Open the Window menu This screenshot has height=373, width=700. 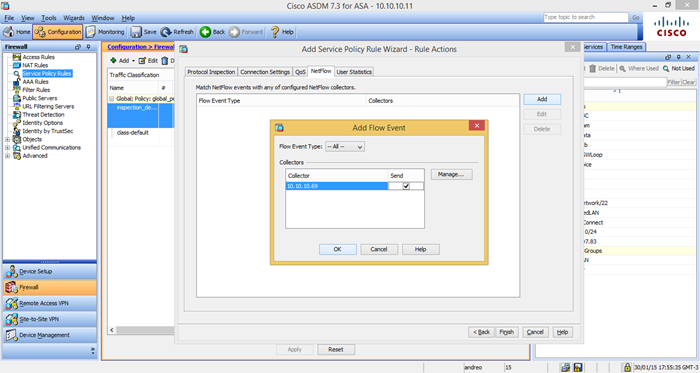tap(103, 18)
